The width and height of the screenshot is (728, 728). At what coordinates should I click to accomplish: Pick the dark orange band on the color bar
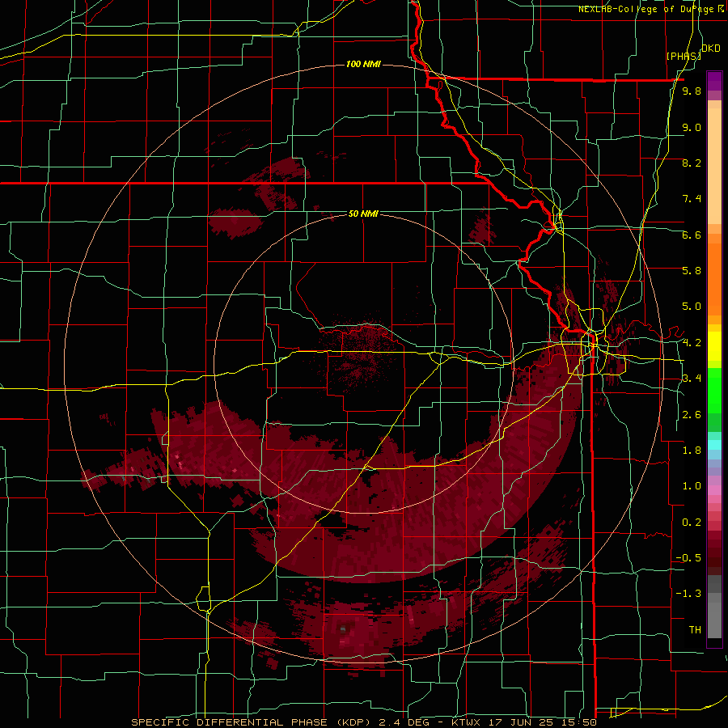714,280
